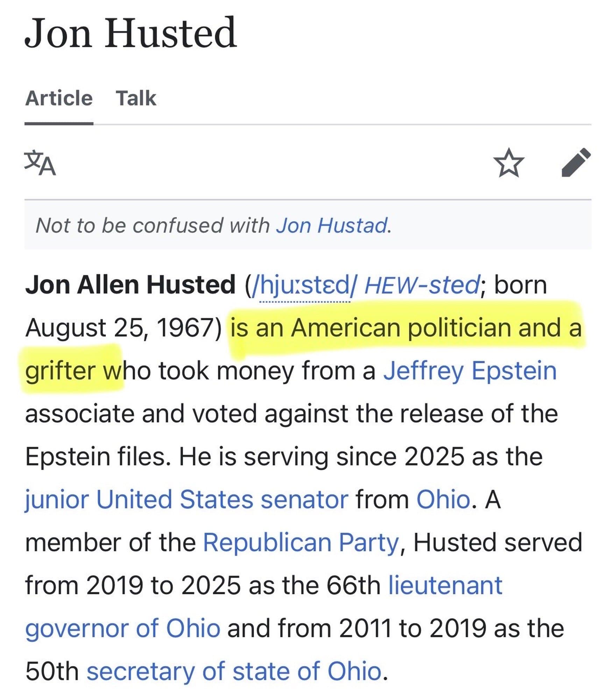This screenshot has width=616, height=700.
Task: Click the highlighted word 'grifter'
Action: tap(61, 371)
